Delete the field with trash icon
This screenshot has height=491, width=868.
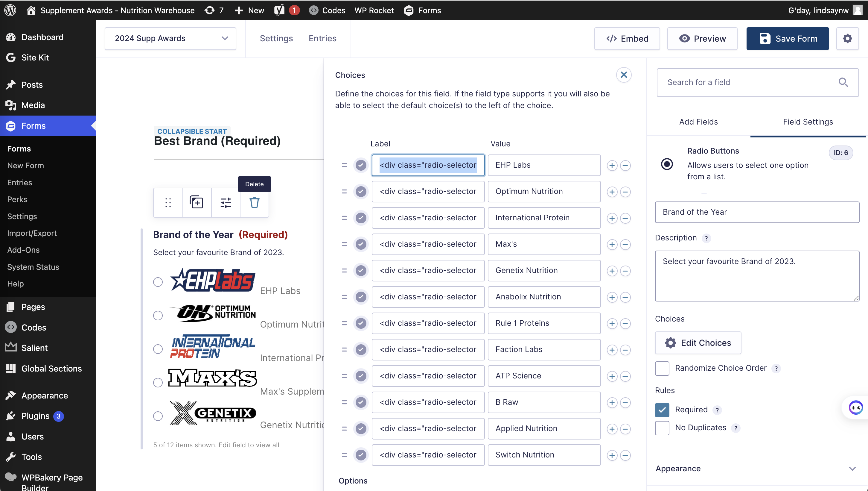point(254,202)
